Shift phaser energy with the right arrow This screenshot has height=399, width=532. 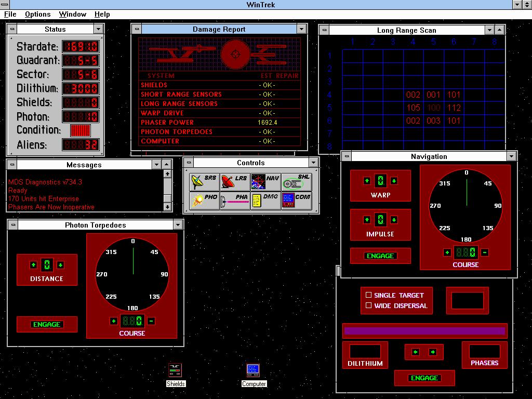(x=433, y=352)
